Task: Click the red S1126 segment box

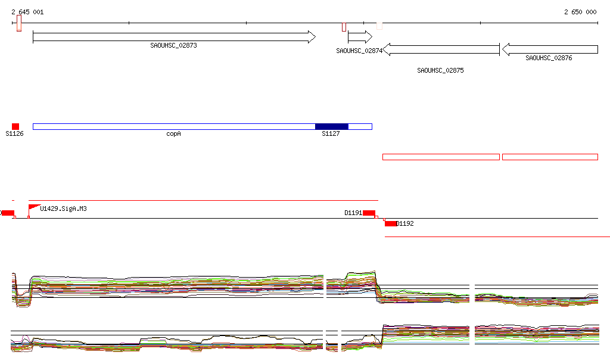Action: click(15, 126)
